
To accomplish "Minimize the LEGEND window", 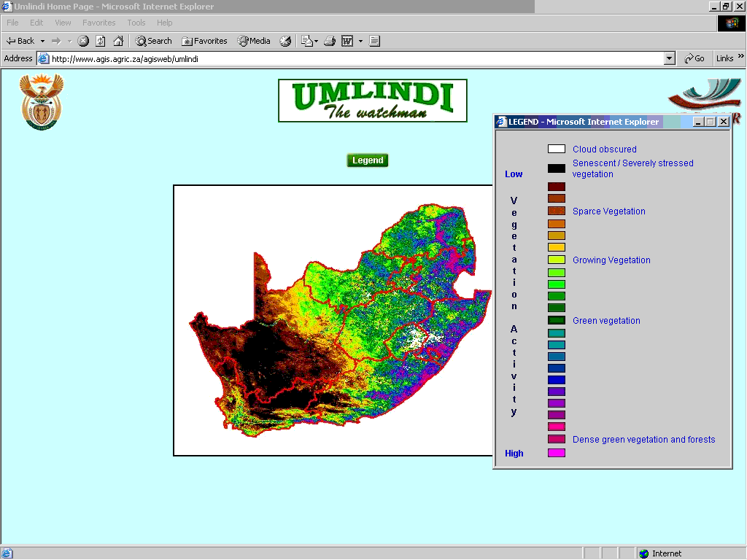I will click(698, 122).
